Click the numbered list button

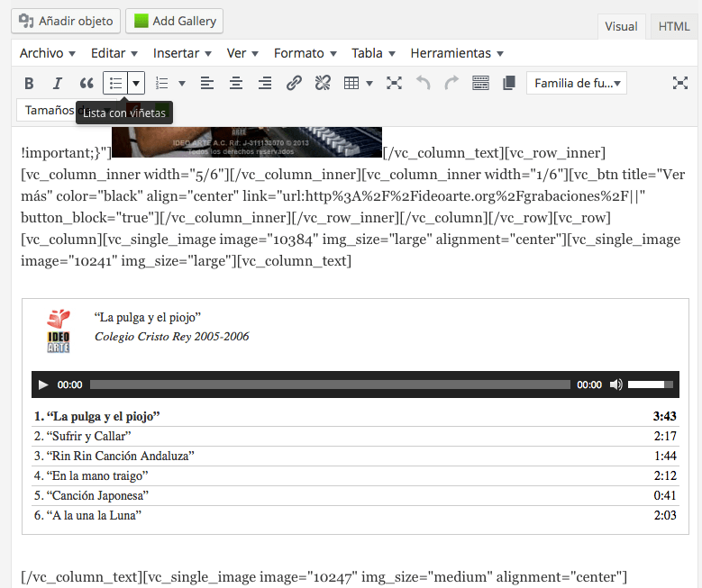coord(161,83)
